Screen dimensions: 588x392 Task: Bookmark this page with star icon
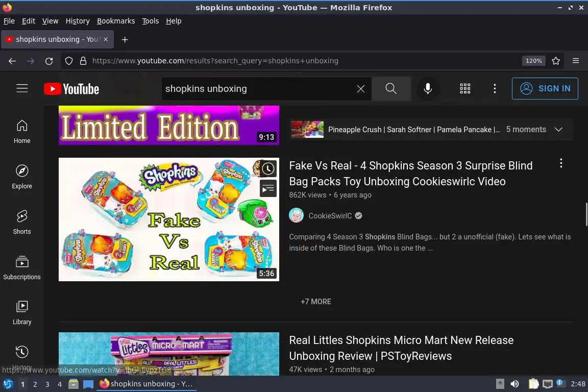tap(556, 61)
